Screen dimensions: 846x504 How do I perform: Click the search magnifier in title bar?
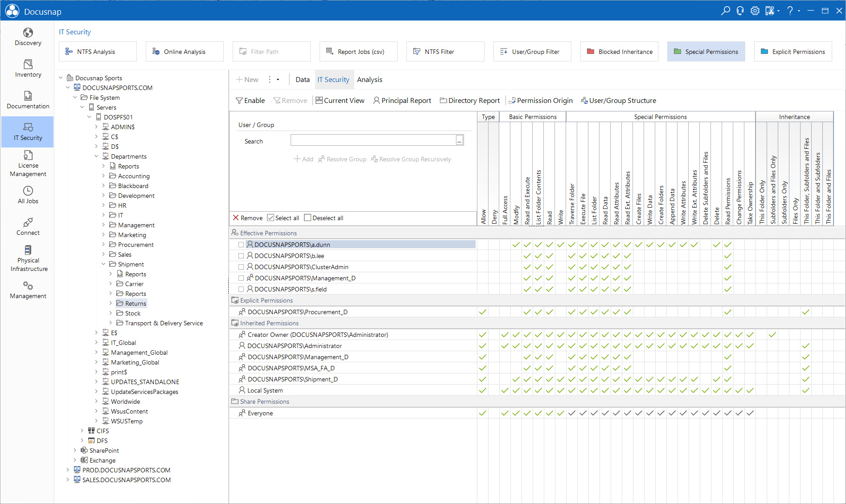coord(726,11)
